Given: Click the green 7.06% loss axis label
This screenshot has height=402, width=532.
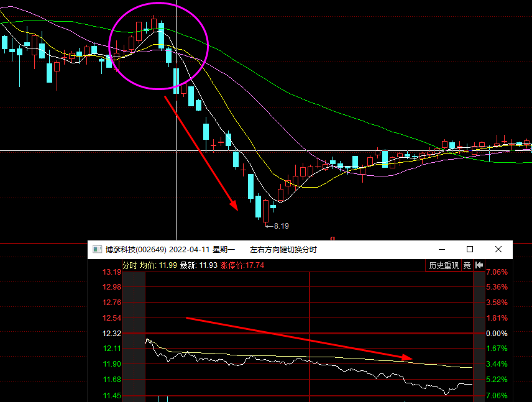Looking at the screenshot, I should point(497,396).
